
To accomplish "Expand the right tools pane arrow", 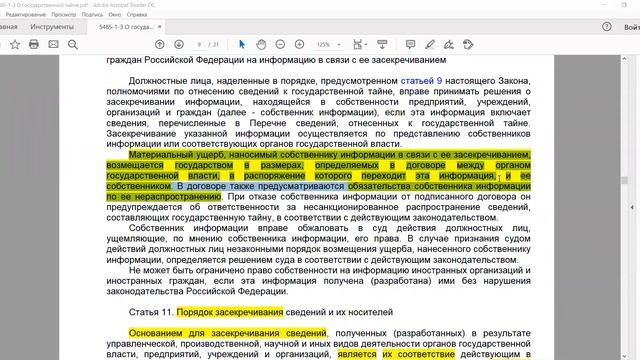I will [x=632, y=207].
